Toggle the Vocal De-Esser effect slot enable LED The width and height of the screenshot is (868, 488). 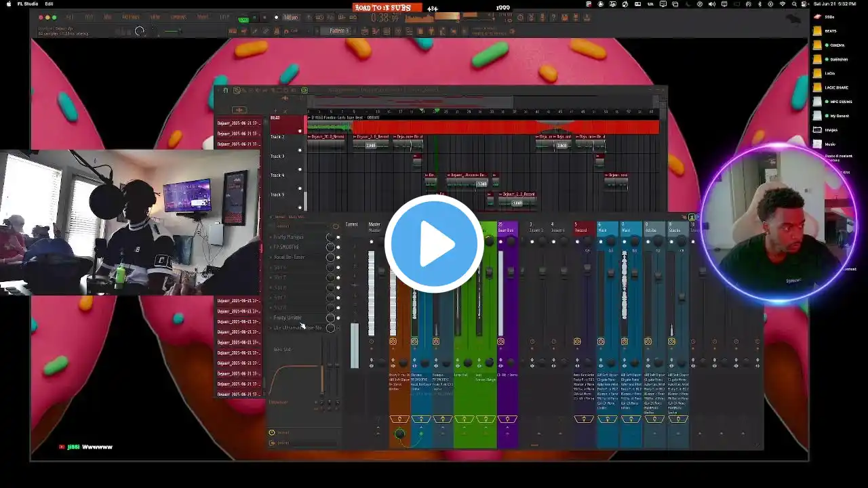(x=338, y=258)
